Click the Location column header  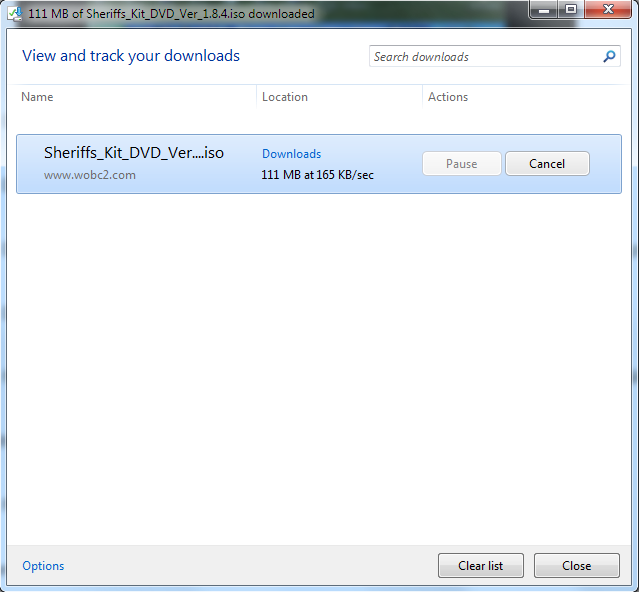[x=284, y=97]
